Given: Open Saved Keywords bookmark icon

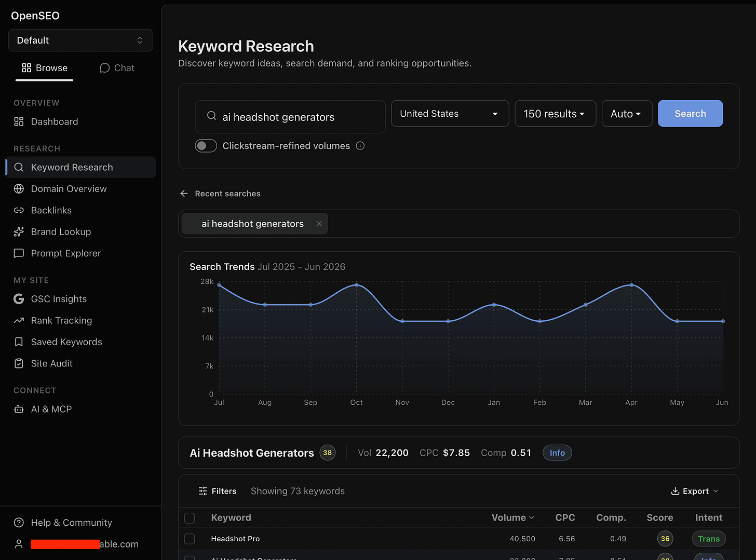Looking at the screenshot, I should click(19, 342).
